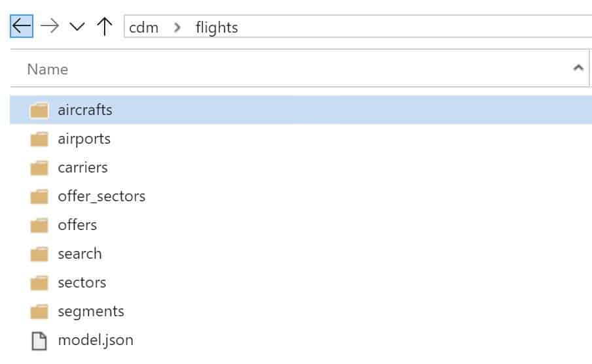Select the airports folder icon
The image size is (592, 364).
point(39,139)
